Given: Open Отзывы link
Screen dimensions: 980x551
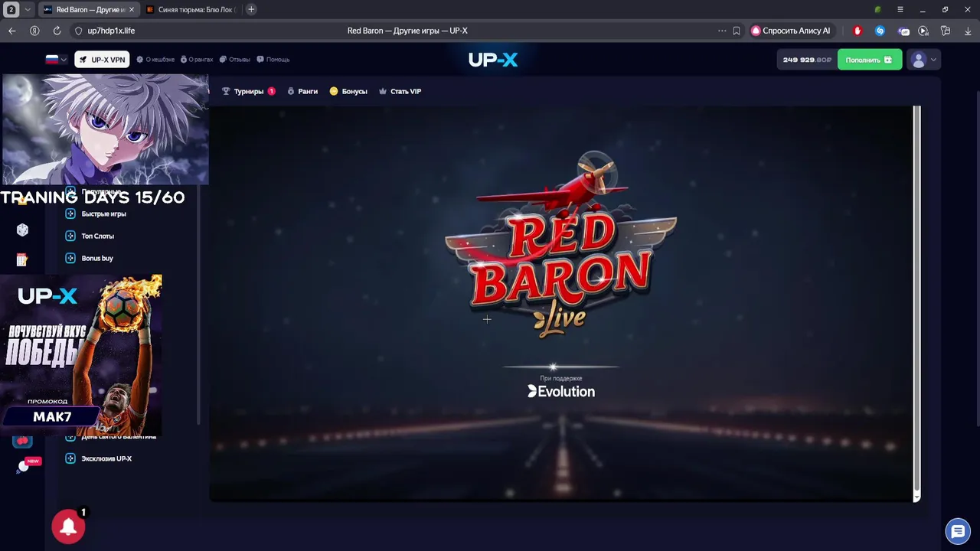Looking at the screenshot, I should pyautogui.click(x=235, y=60).
